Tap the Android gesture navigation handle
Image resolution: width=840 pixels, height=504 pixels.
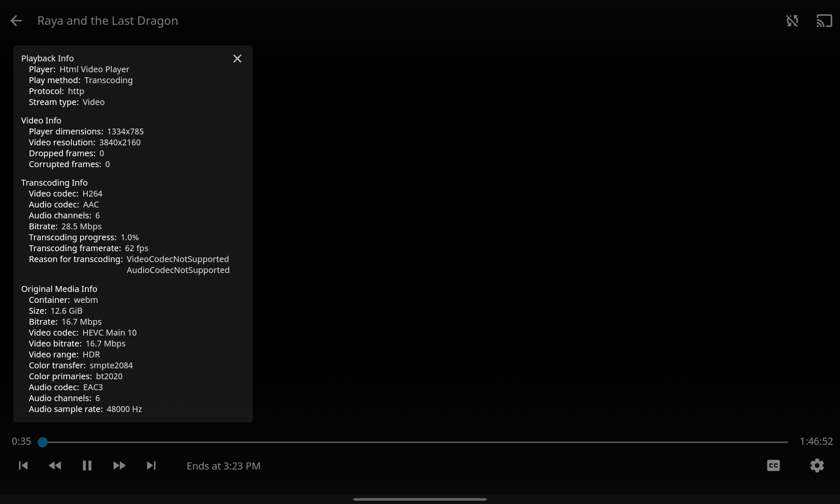point(420,499)
